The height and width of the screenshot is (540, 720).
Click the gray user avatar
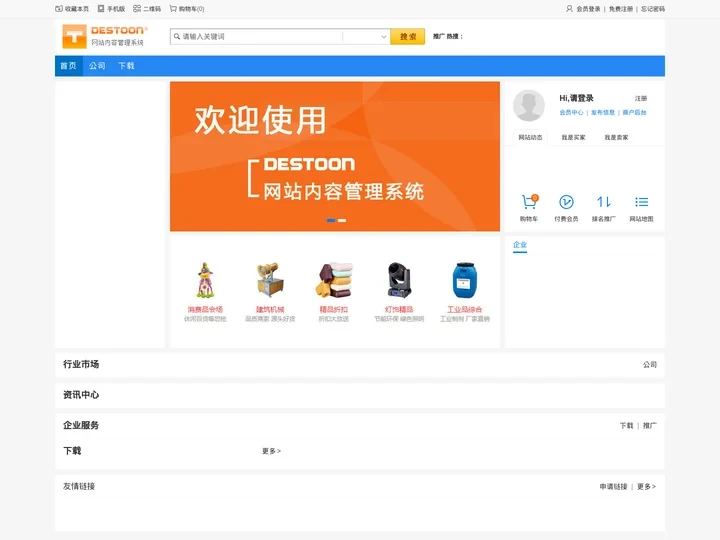(x=529, y=105)
